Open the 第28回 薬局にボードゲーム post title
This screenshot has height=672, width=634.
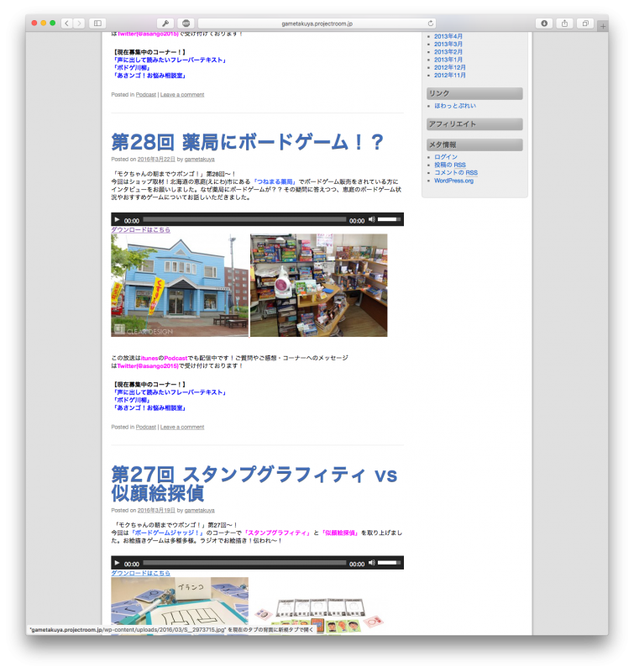(x=247, y=142)
